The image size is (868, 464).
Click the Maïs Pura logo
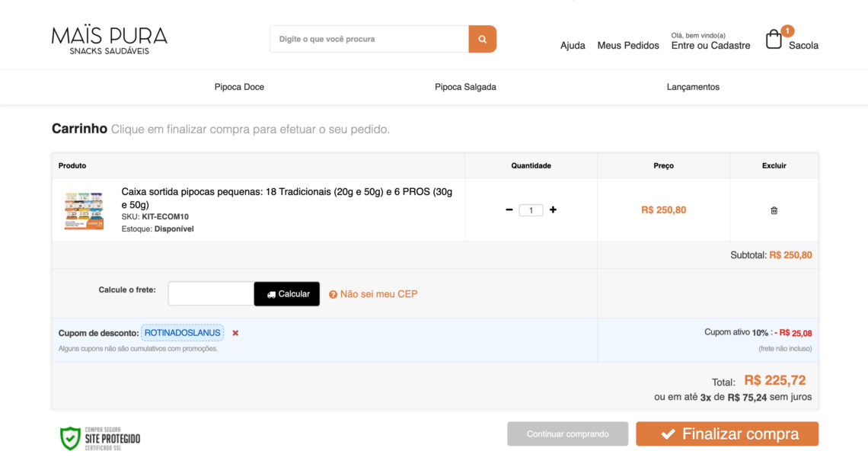109,40
